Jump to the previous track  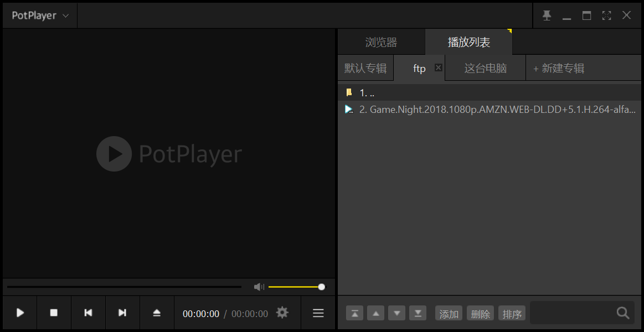click(x=88, y=313)
